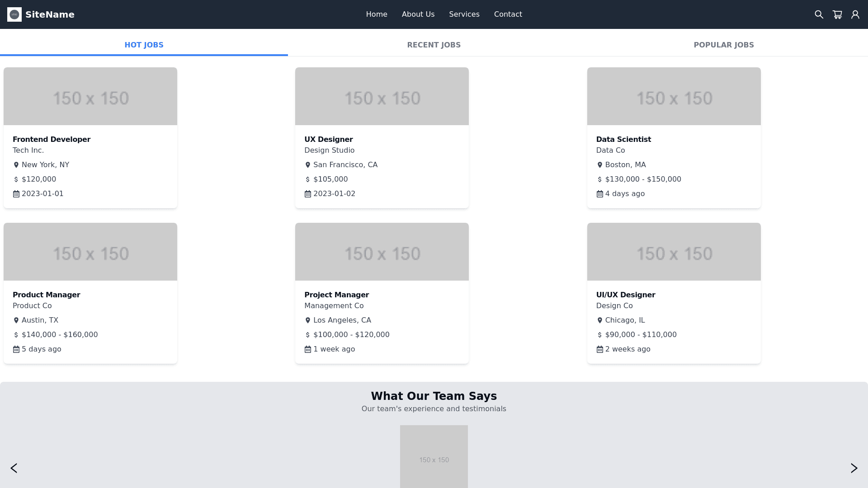
Task: Click the calendar icon on UX Designer card
Action: 308,193
